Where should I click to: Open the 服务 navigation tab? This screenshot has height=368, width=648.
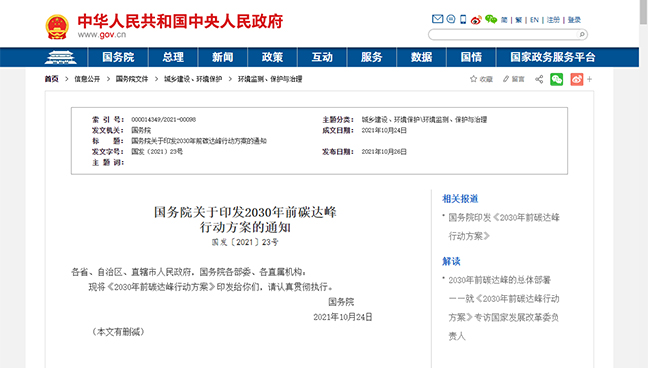point(372,57)
